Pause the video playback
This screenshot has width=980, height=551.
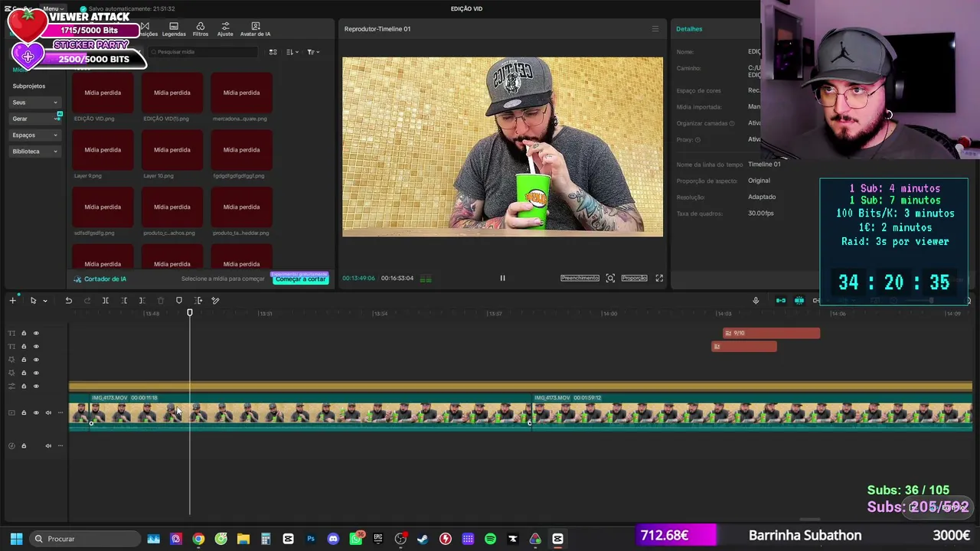coord(502,278)
